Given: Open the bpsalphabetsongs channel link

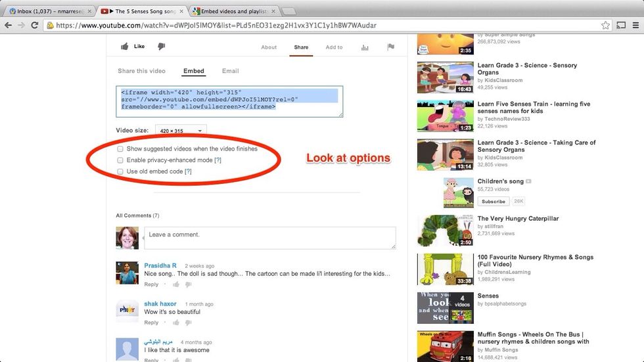Looking at the screenshot, I should pyautogui.click(x=505, y=304).
